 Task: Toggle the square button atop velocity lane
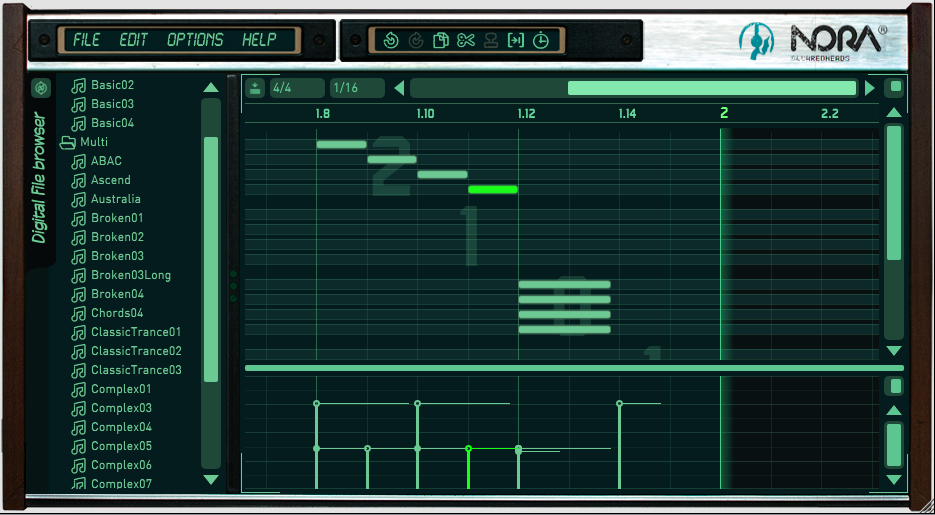(896, 386)
